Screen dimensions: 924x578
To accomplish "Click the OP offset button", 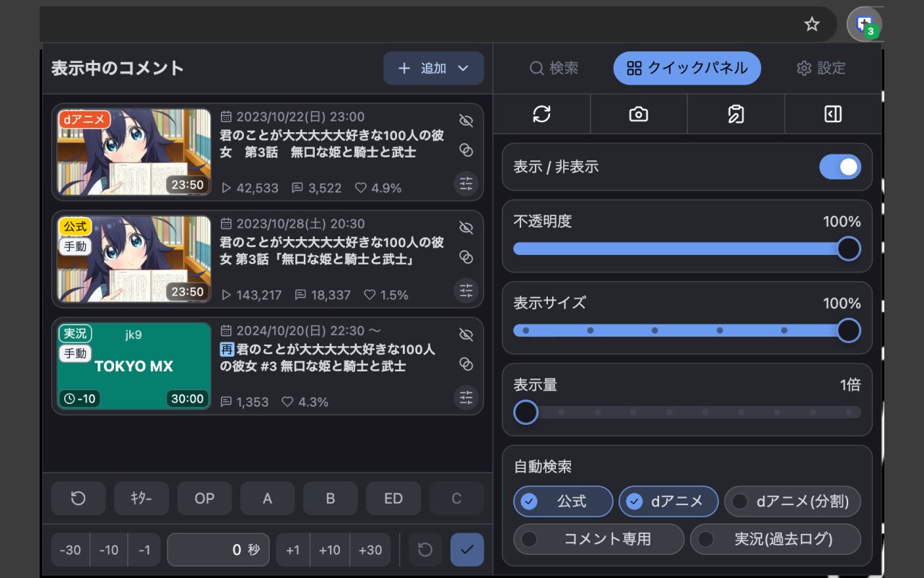I will (x=204, y=499).
